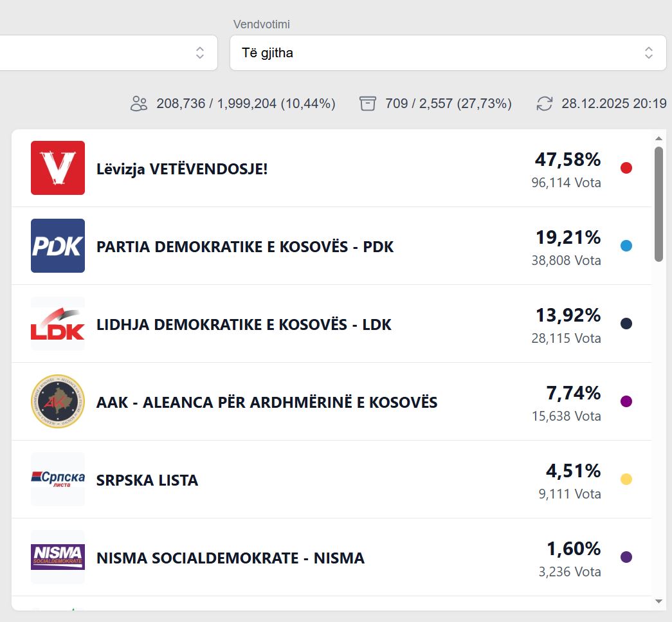Click the yellow Srpska Lista color dot
The width and height of the screenshot is (672, 622).
pos(626,479)
